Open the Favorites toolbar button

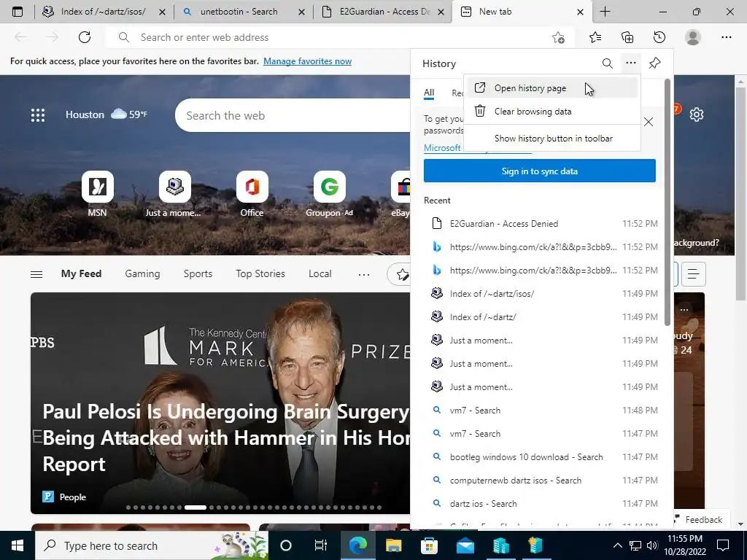pos(595,37)
